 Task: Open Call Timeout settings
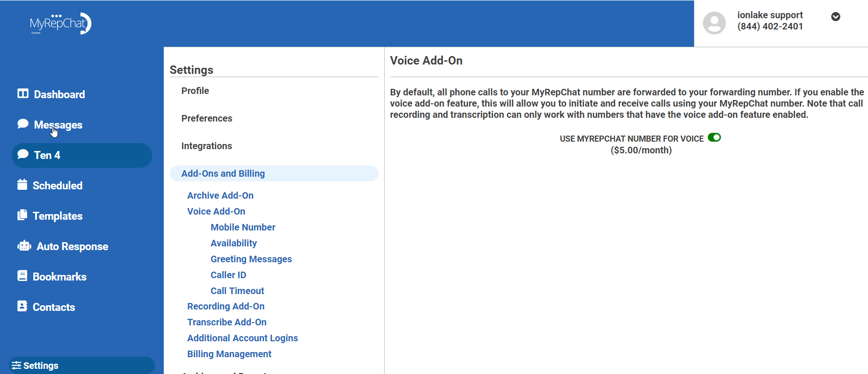237,291
